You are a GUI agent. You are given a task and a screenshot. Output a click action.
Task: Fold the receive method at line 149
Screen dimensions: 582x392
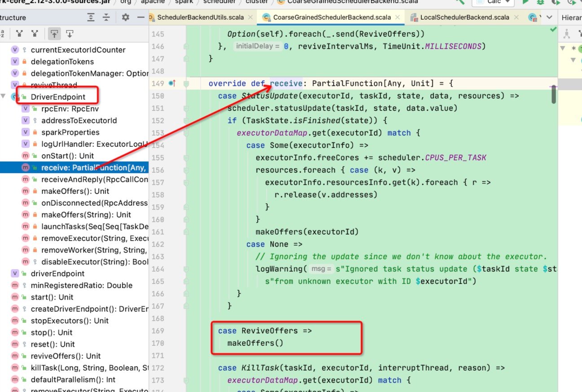(186, 83)
